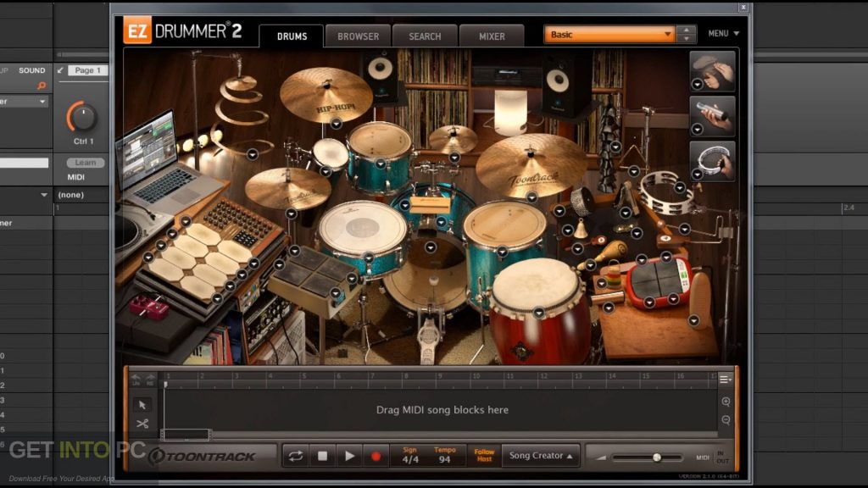Step to previous preset with up arrow

[x=687, y=30]
